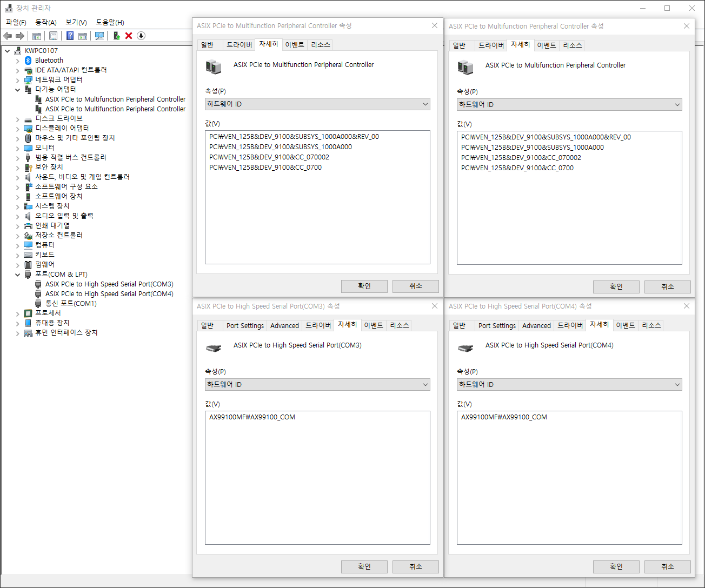Open the 도움말(H) menu

coord(110,22)
